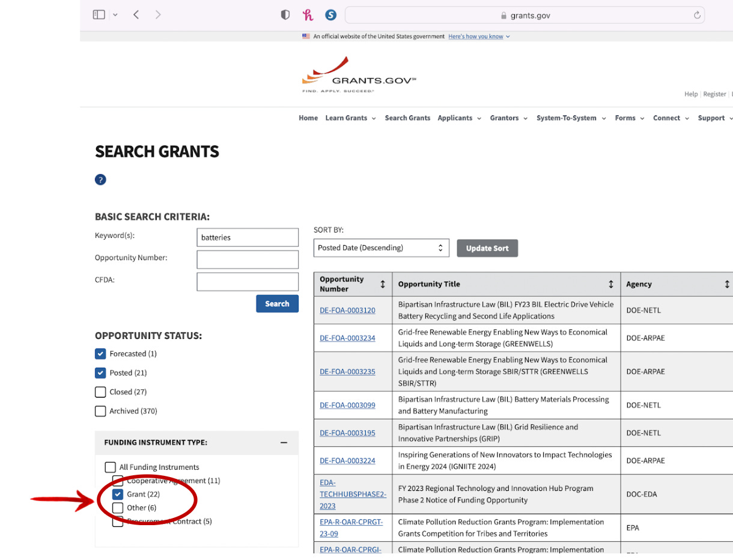Uncheck the Posted (21) checkbox
Image resolution: width=733 pixels, height=560 pixels.
tap(100, 373)
